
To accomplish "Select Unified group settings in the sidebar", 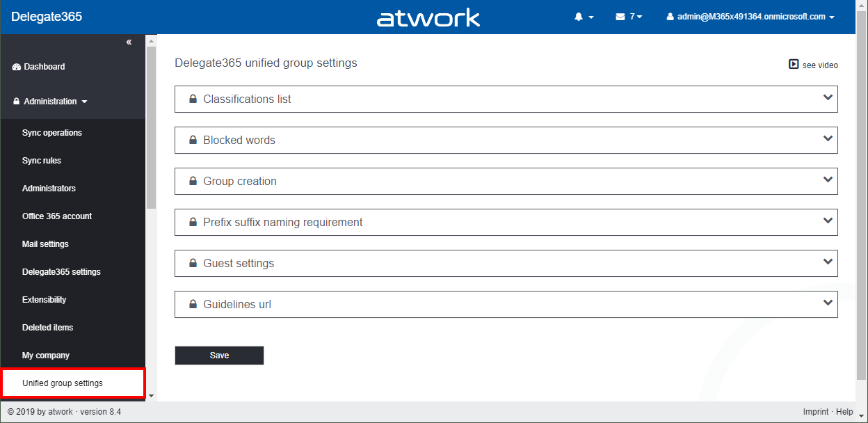I will coord(72,383).
